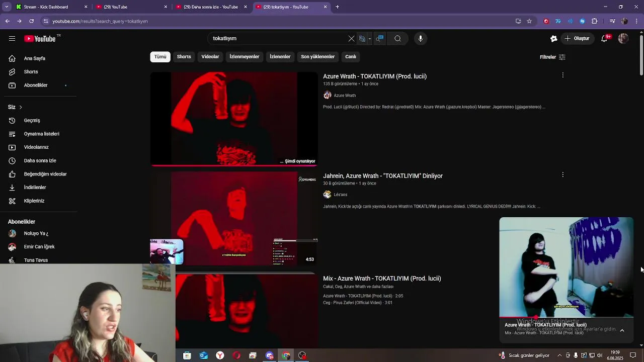Open the notifications bell
644x362 pixels.
(605, 38)
